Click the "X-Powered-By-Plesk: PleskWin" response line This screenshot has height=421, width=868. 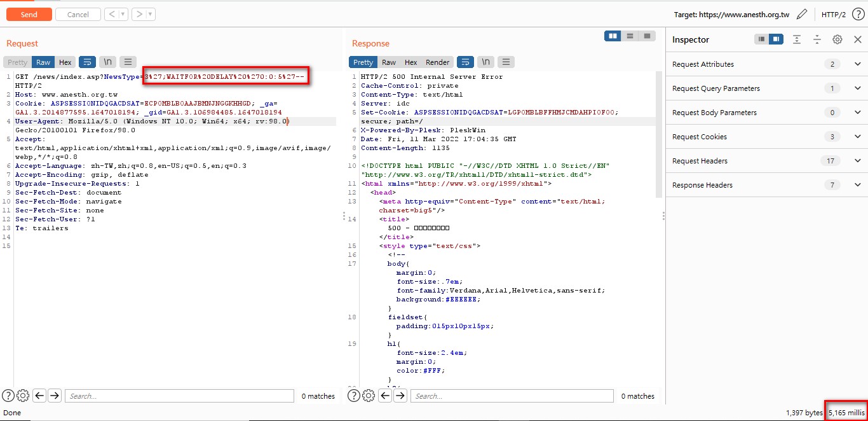(x=423, y=130)
